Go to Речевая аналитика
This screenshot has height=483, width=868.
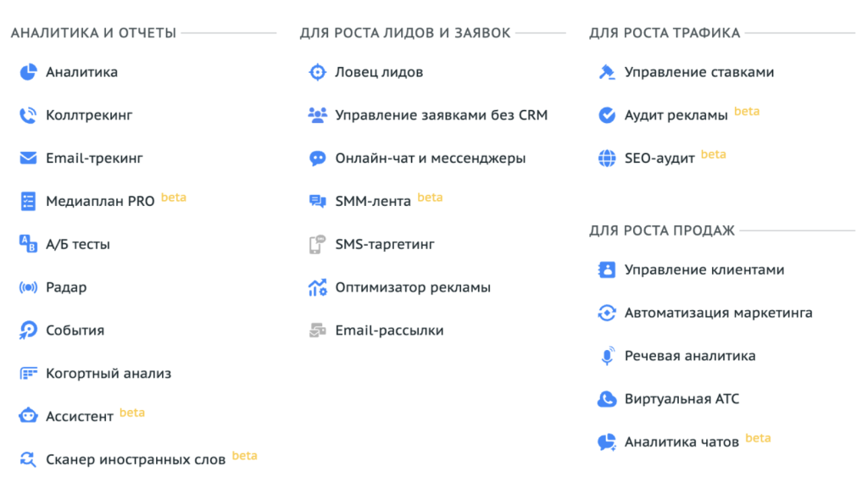pos(690,356)
